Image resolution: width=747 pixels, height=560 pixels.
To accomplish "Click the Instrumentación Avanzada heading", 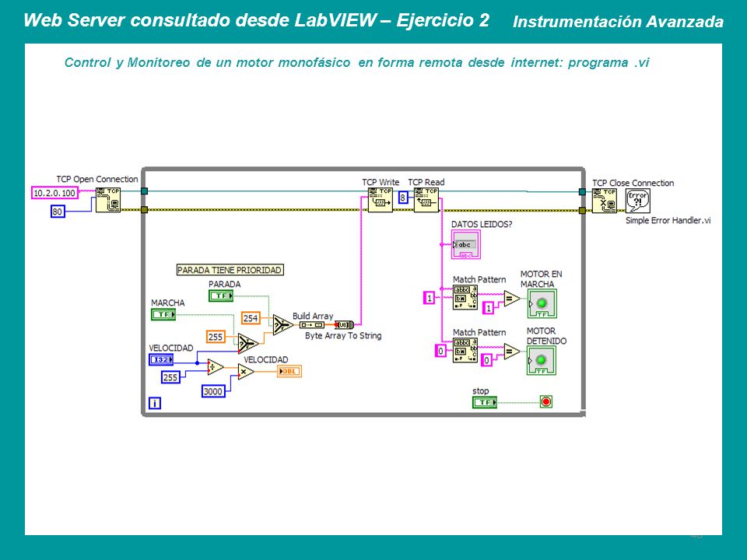I will pos(618,22).
